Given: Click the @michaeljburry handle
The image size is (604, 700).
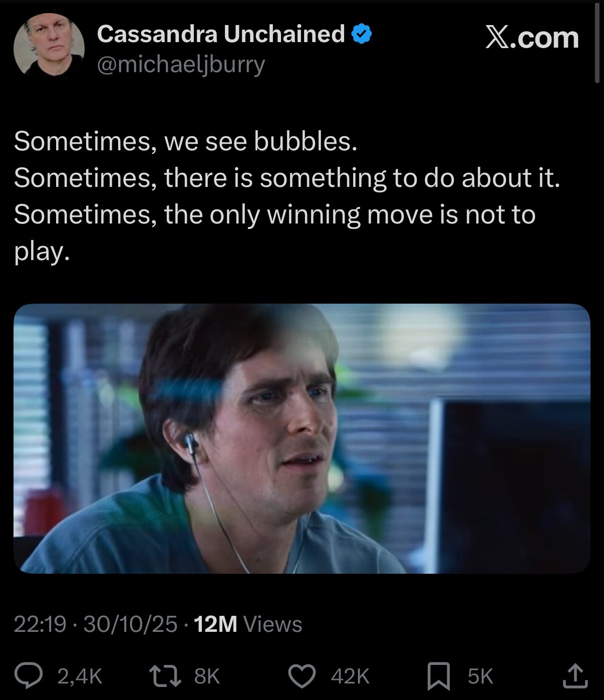Looking at the screenshot, I should pos(181,65).
